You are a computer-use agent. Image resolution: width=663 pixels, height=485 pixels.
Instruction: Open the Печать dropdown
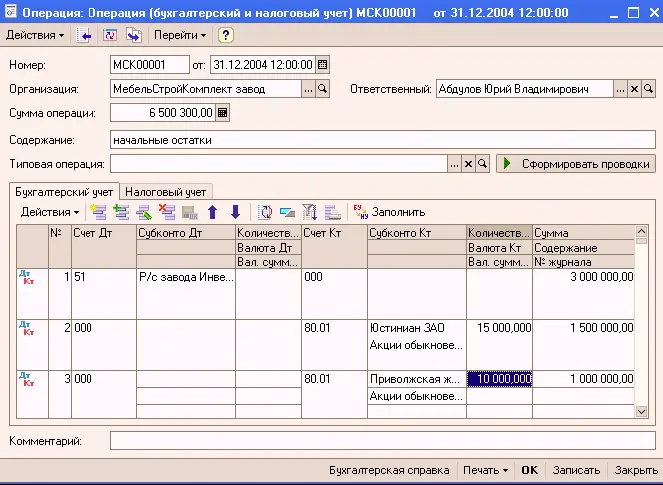coord(485,470)
